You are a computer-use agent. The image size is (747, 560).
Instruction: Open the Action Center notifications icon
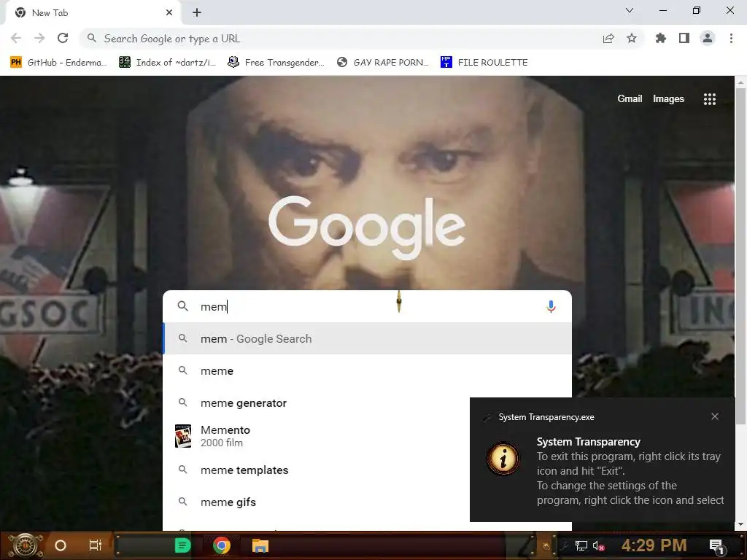tap(716, 546)
